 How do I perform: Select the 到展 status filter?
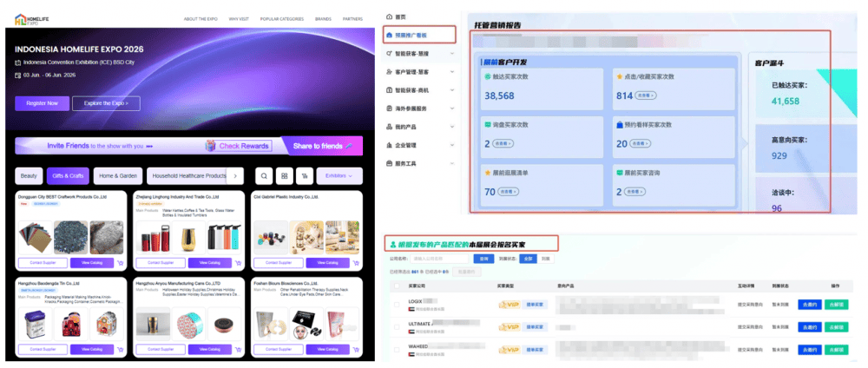click(545, 259)
